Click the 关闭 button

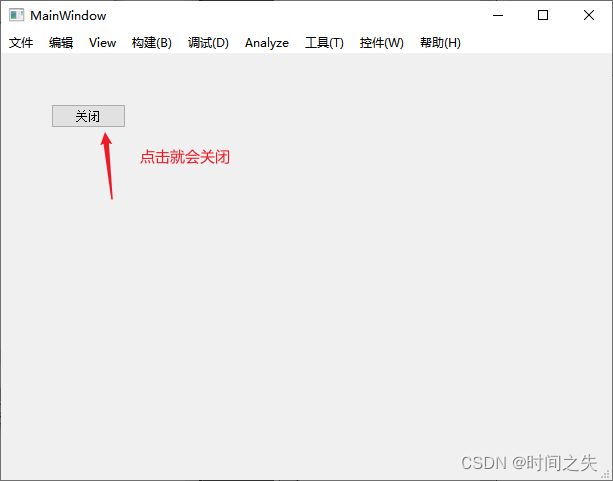(x=88, y=116)
